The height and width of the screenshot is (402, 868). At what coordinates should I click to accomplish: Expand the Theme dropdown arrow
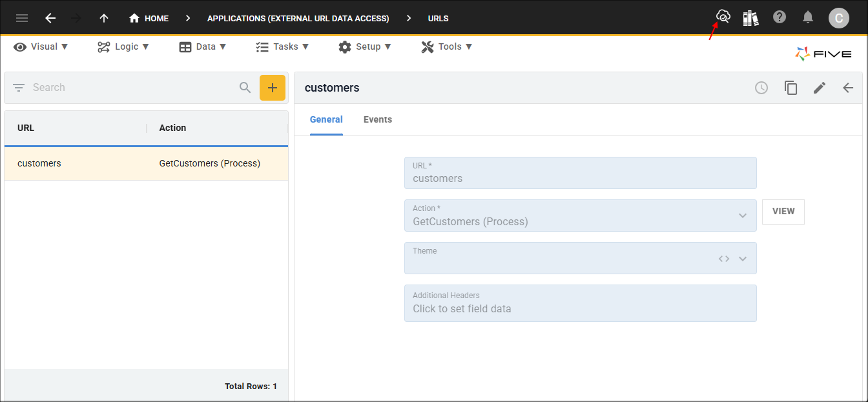point(743,259)
